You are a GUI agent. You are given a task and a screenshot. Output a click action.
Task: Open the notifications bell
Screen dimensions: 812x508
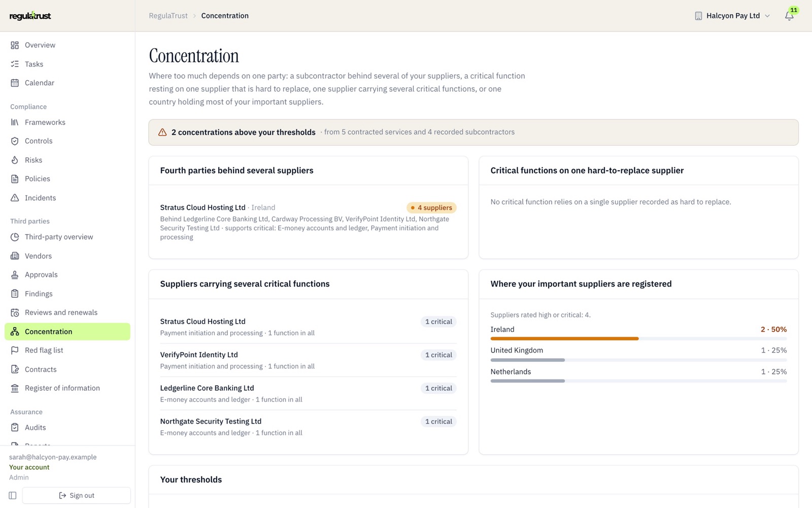point(789,16)
